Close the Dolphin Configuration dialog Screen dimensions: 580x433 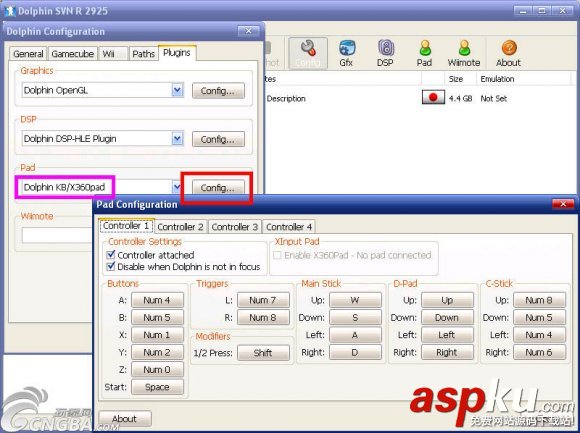[x=248, y=31]
